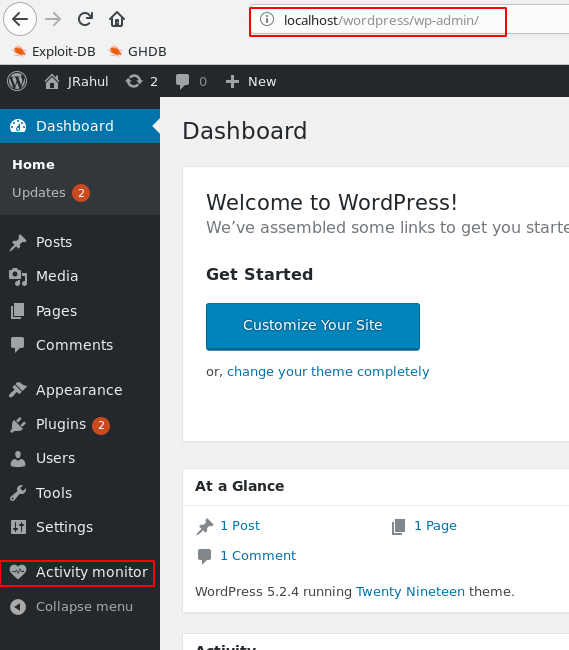
Task: Go to browser home page icon
Action: coord(117,19)
